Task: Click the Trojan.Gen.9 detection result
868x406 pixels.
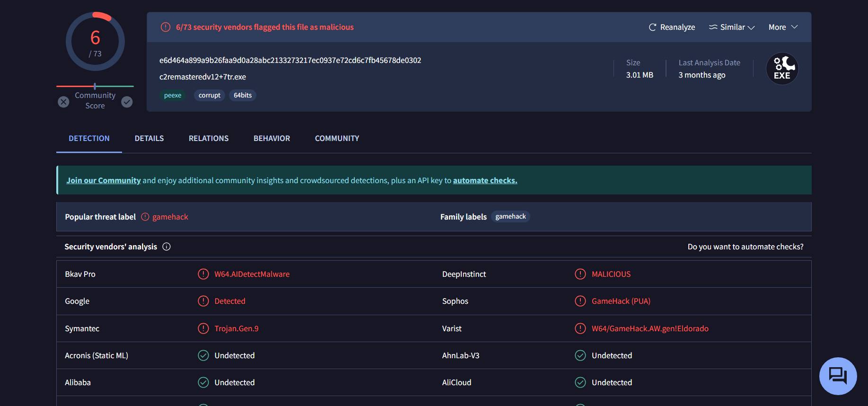Action: 237,329
